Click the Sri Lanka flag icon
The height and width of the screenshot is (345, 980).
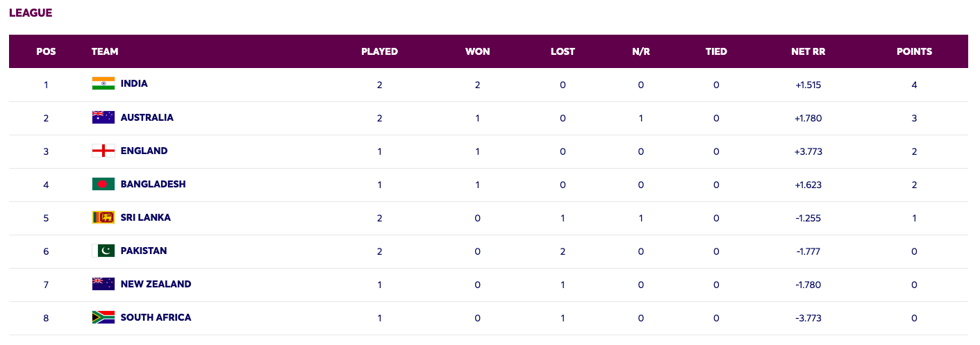[103, 217]
